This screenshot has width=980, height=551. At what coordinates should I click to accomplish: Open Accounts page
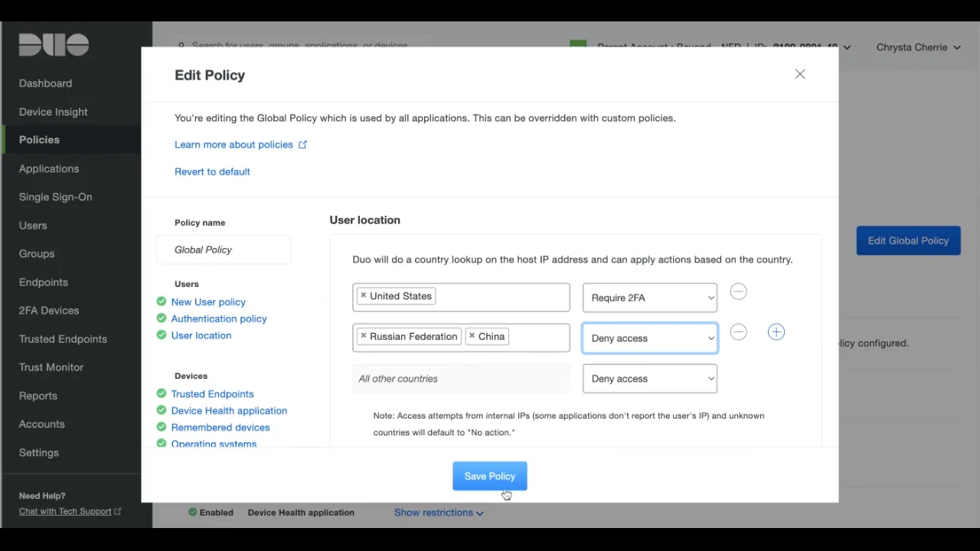coord(42,424)
